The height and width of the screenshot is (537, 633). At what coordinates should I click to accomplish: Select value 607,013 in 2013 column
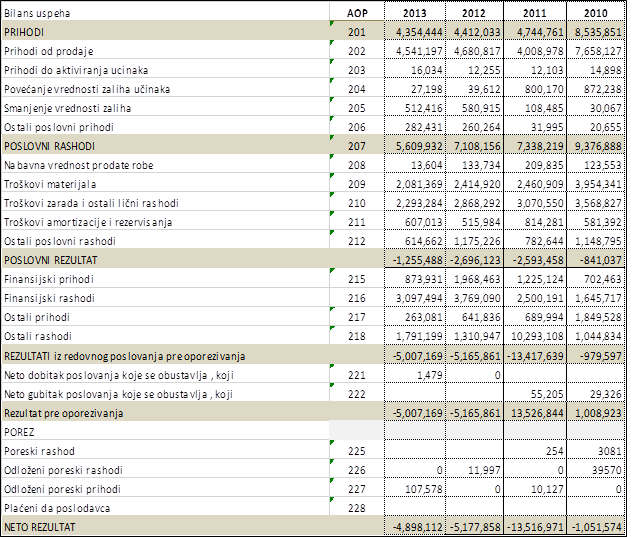point(424,222)
